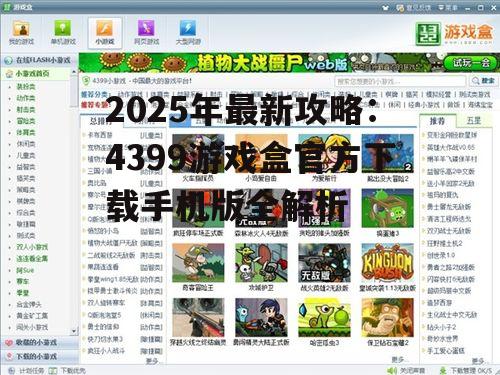
Task: Open the 攻城护卫 thumbnail
Action: (261, 263)
